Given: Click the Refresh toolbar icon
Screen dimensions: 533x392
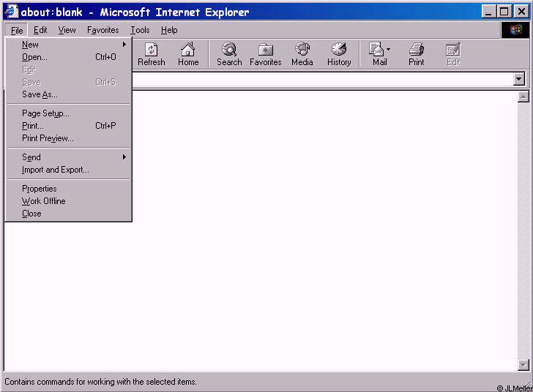Looking at the screenshot, I should pyautogui.click(x=152, y=54).
